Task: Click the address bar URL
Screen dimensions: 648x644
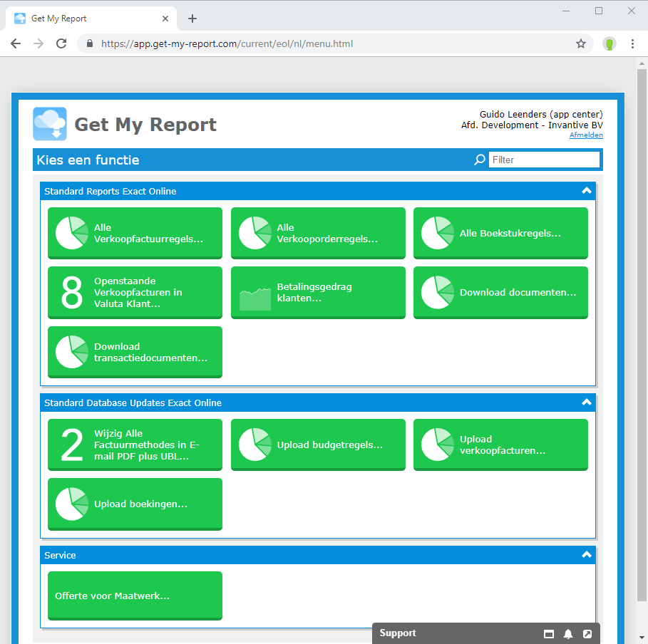Action: click(x=227, y=43)
